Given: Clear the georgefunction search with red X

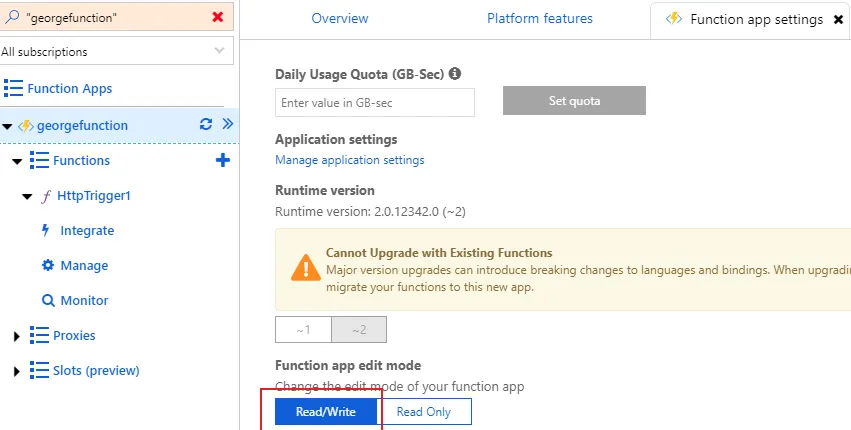Looking at the screenshot, I should point(218,17).
